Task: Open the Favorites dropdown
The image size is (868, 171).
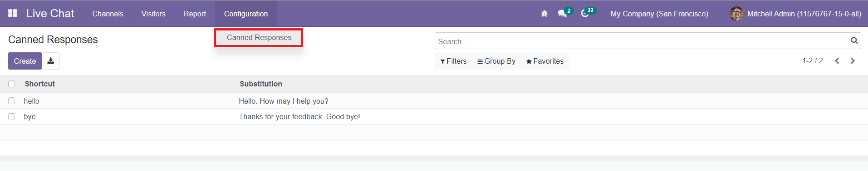Action: [544, 61]
